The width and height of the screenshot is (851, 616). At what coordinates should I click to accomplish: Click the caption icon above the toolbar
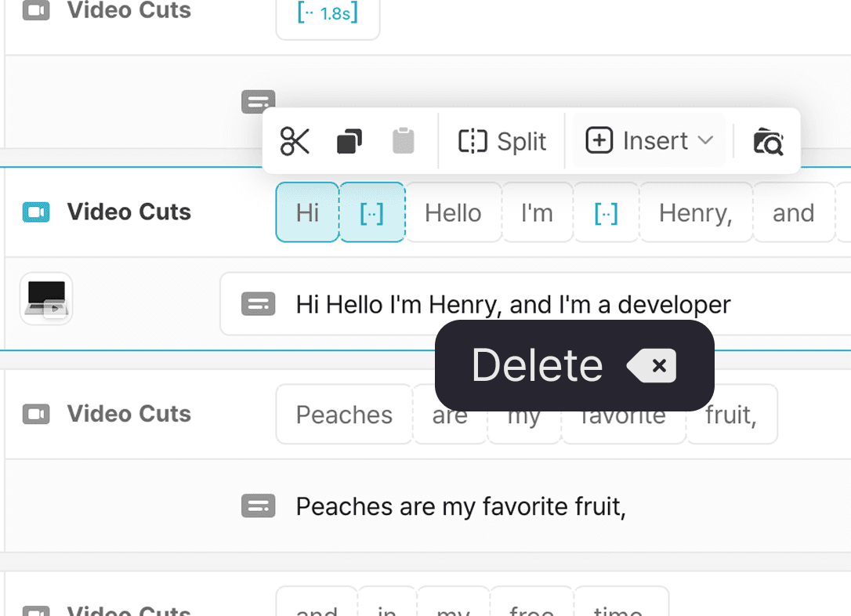point(258,102)
